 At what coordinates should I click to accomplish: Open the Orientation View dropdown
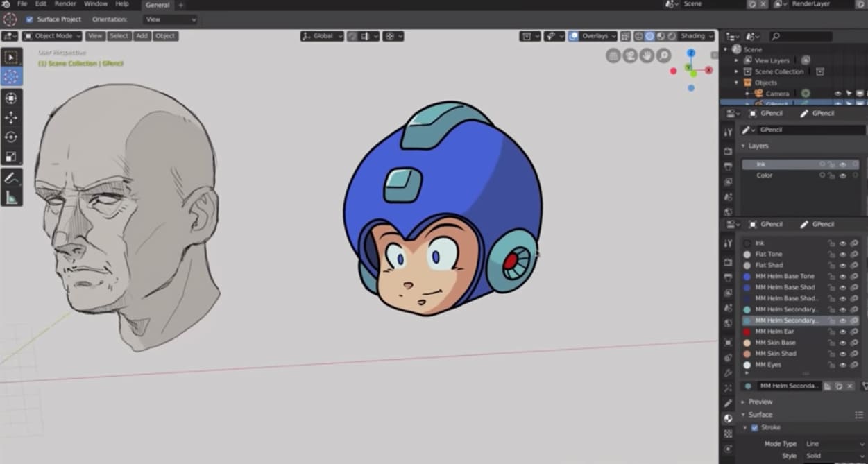[x=170, y=19]
